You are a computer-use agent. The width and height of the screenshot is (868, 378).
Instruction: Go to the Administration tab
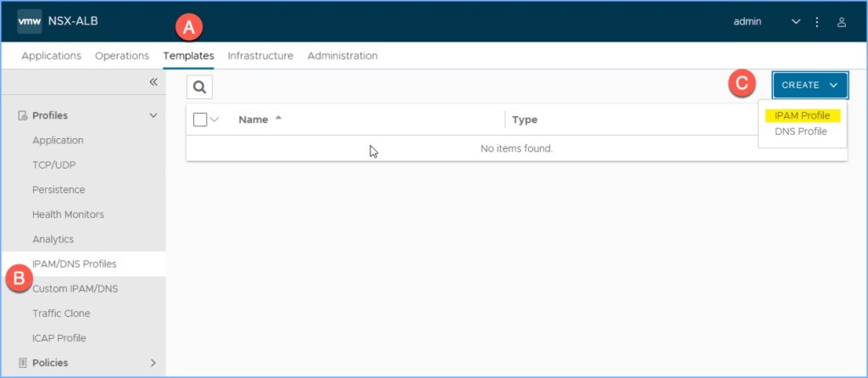click(x=342, y=56)
